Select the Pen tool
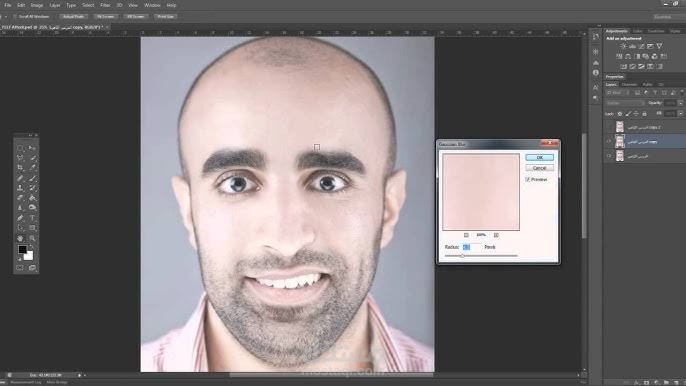 coord(20,218)
